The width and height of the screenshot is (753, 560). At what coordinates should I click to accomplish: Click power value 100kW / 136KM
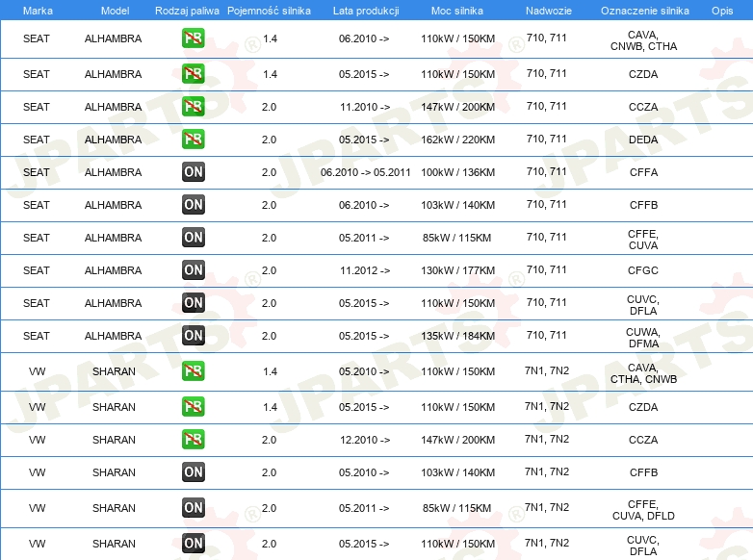coord(457,172)
